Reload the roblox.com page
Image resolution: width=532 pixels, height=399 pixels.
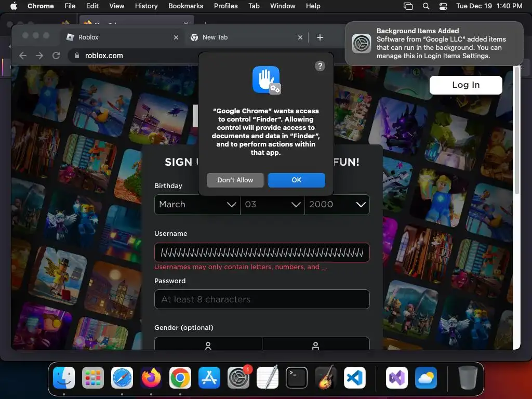[56, 56]
